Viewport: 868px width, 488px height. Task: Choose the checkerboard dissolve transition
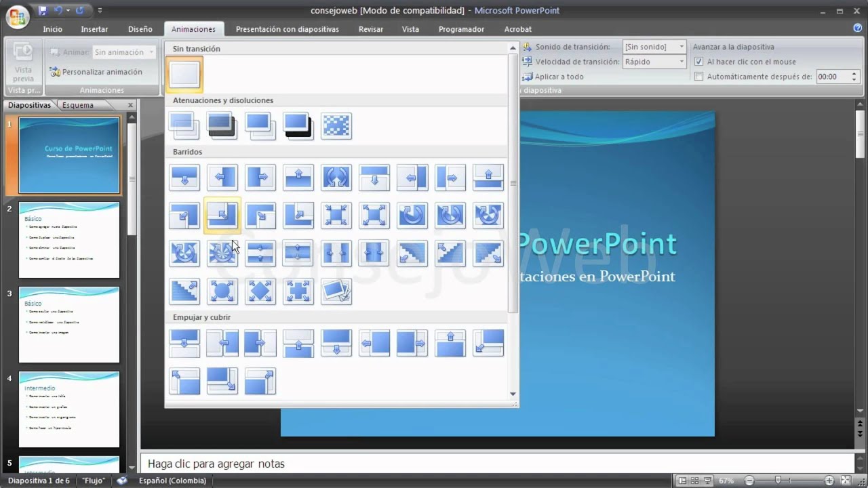pyautogui.click(x=336, y=126)
